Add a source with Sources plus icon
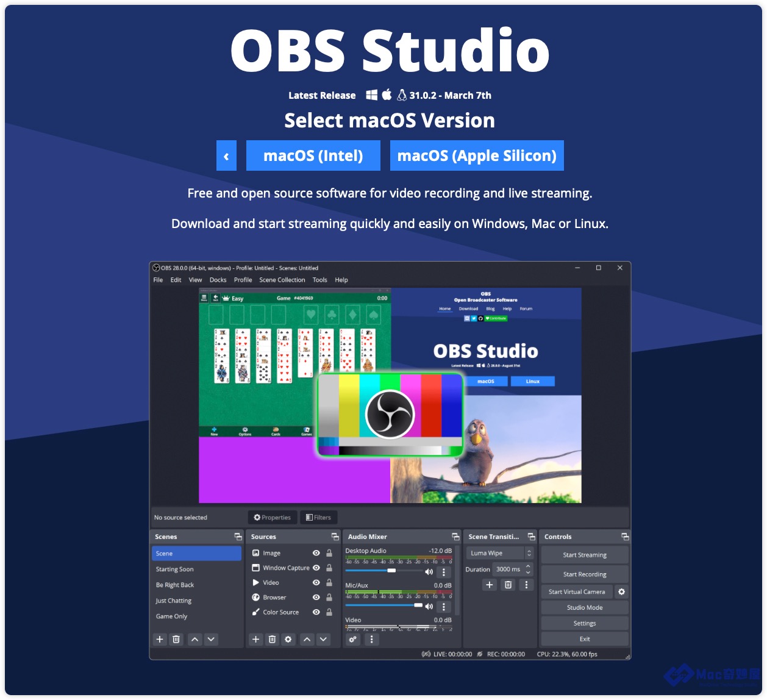 click(256, 640)
